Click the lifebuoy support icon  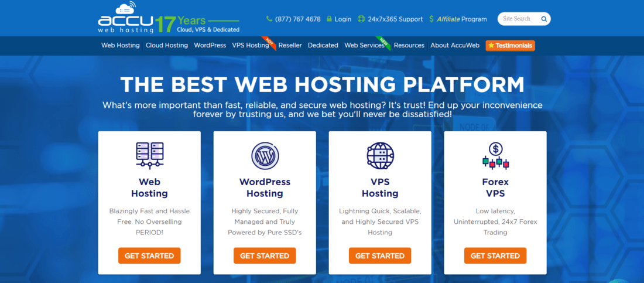pos(361,19)
